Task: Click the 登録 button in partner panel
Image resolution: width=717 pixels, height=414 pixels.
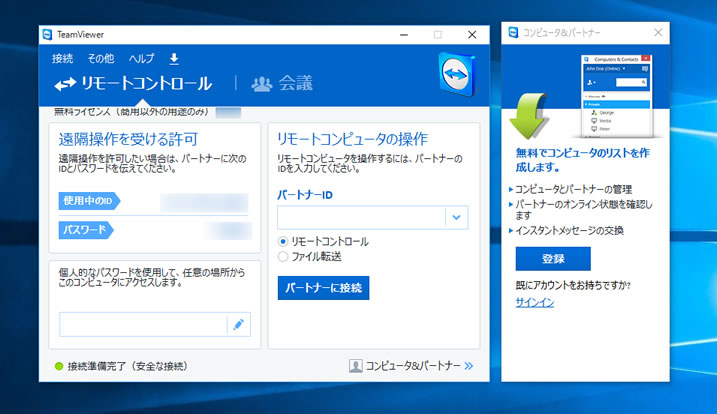Action: click(553, 258)
